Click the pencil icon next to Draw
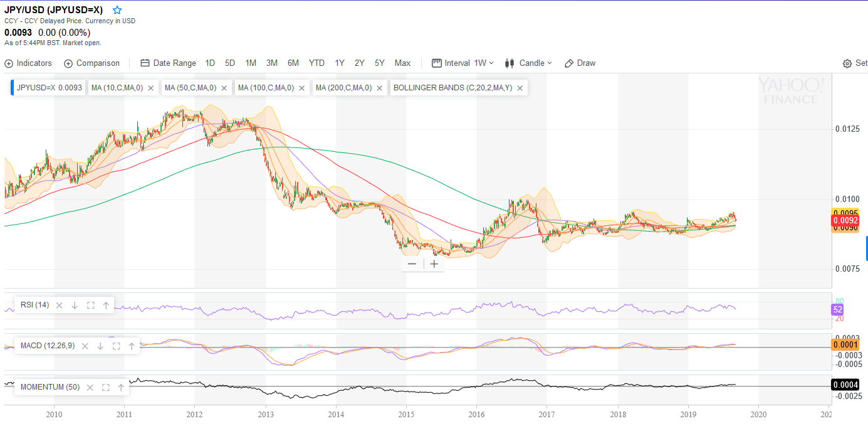Image resolution: width=868 pixels, height=426 pixels. pos(569,63)
